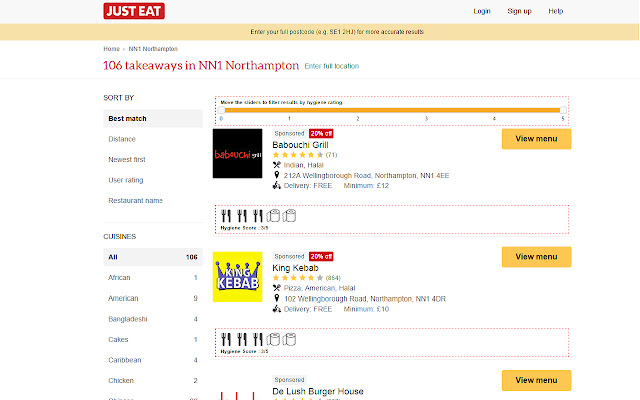This screenshot has width=640, height=400.
Task: Click the Sponsored tag on King Kebab
Action: pyautogui.click(x=289, y=257)
